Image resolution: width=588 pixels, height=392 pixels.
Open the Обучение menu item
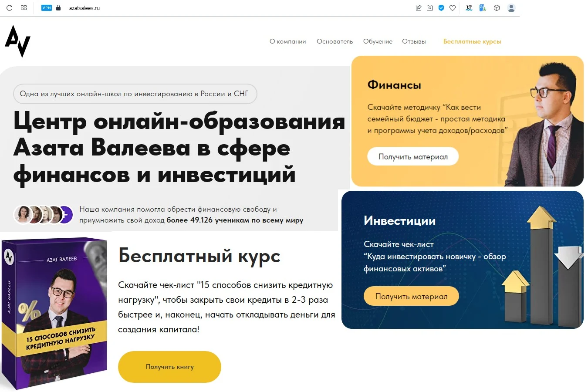(x=378, y=41)
